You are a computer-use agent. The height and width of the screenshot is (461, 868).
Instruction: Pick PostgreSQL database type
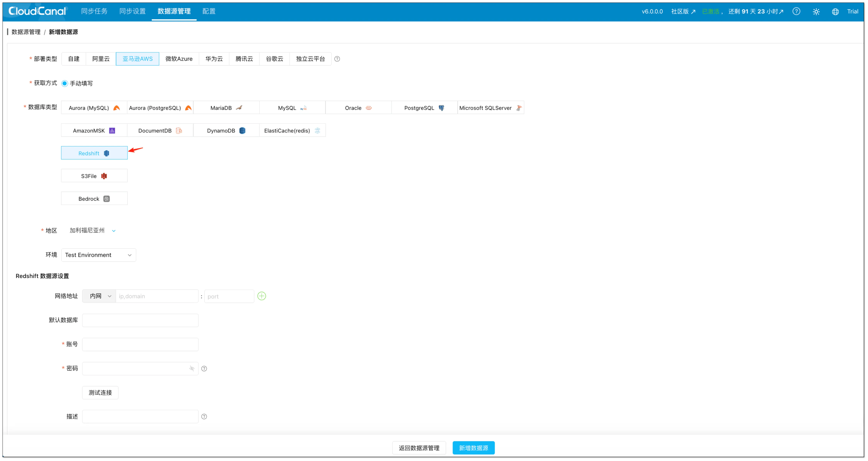(424, 108)
